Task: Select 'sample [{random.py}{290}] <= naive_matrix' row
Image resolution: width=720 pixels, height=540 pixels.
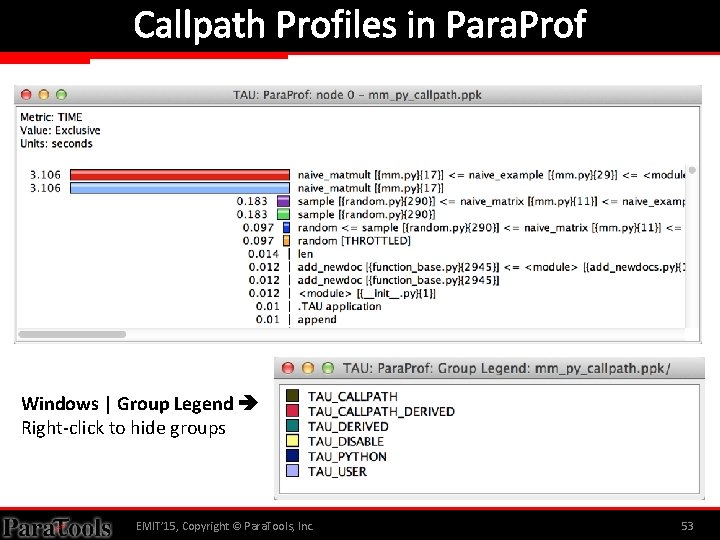Action: point(491,202)
